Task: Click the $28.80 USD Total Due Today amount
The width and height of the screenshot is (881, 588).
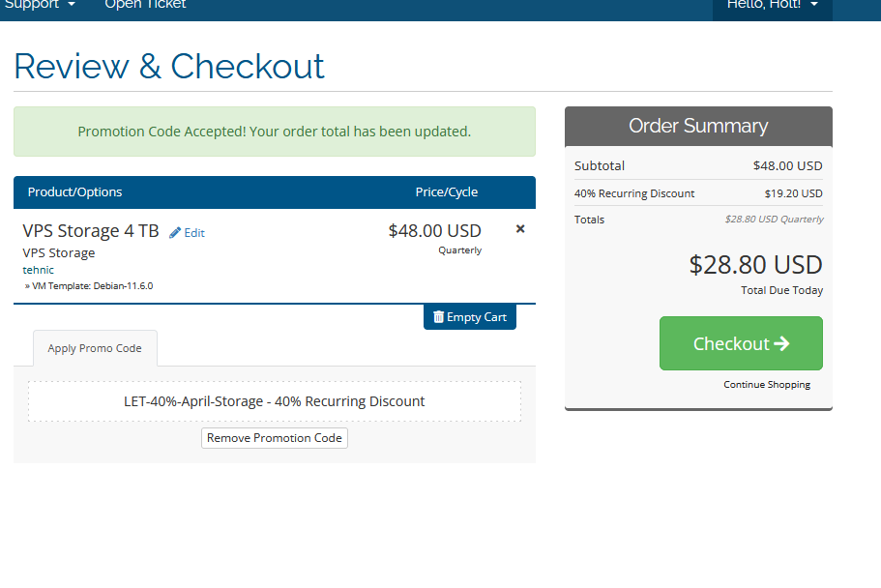Action: point(755,265)
